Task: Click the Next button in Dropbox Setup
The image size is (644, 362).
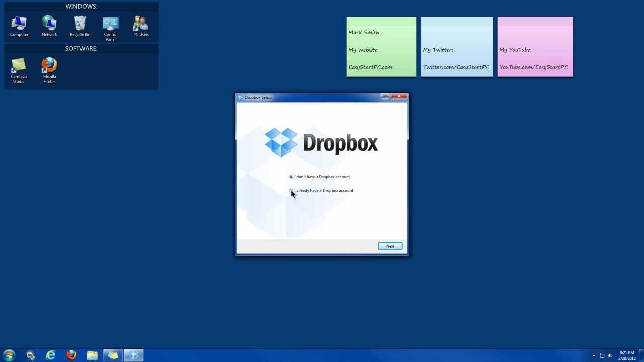Action: [390, 246]
